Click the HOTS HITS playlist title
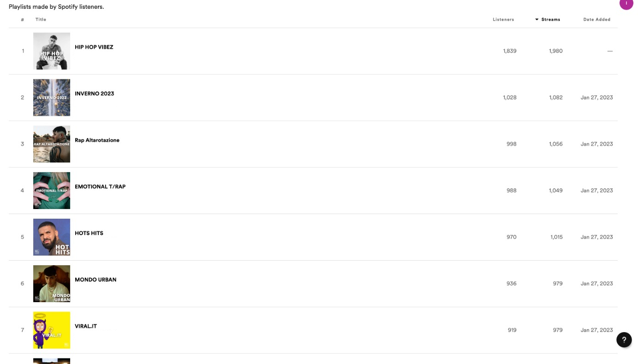 (89, 233)
